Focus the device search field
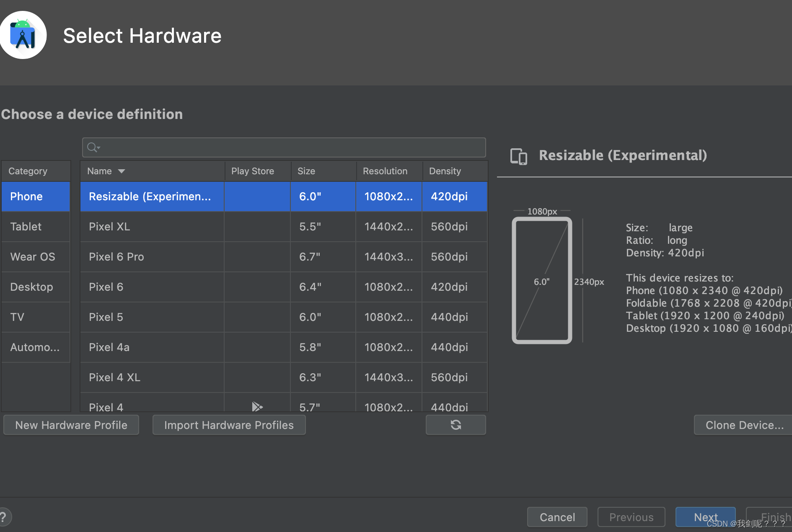 coord(284,147)
